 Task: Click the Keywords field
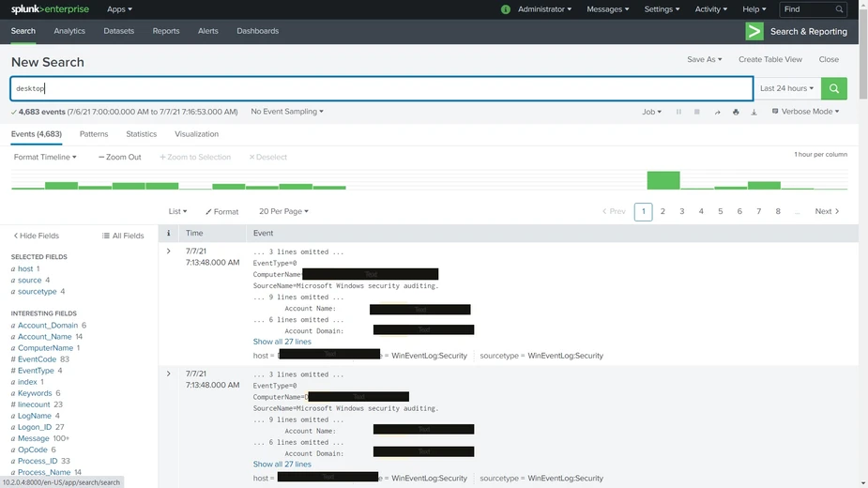coord(35,393)
